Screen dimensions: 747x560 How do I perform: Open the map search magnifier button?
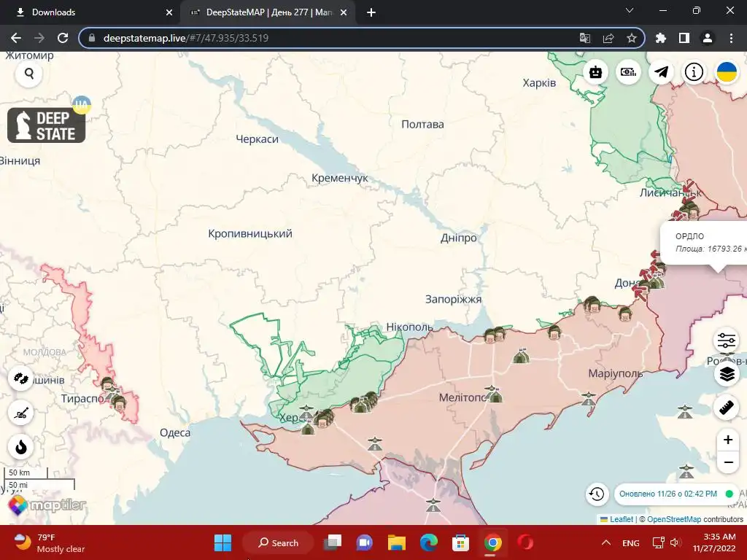tap(29, 74)
